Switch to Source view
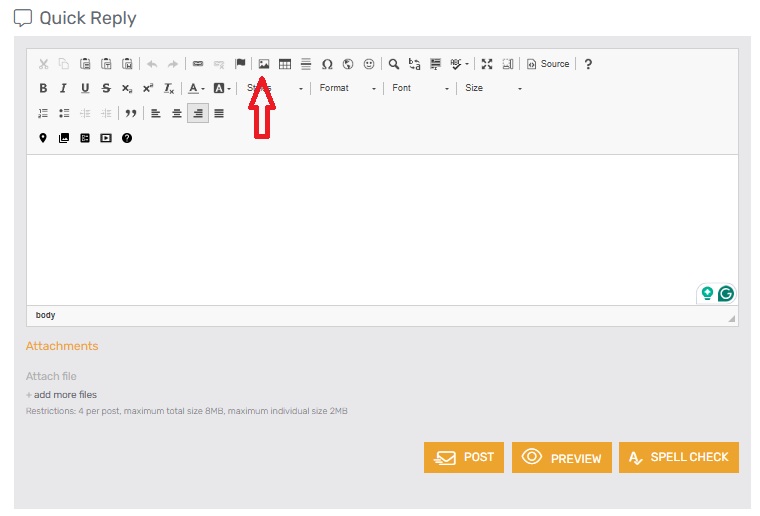 pos(548,64)
